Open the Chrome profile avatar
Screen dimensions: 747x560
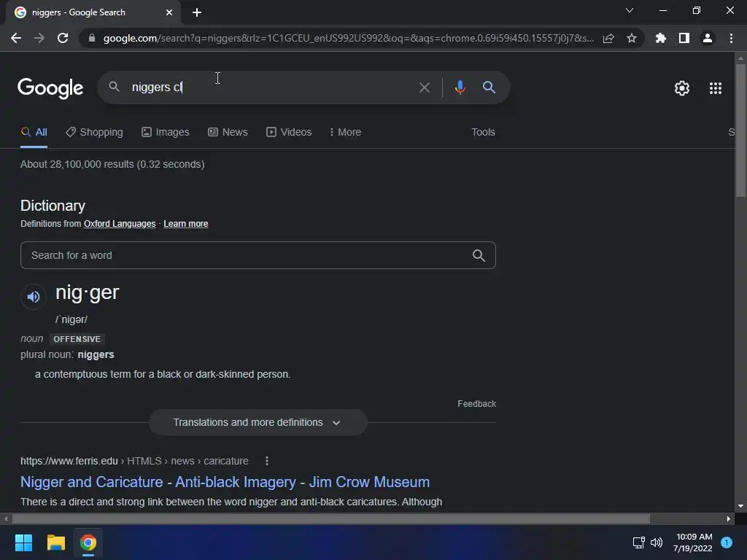(x=708, y=38)
